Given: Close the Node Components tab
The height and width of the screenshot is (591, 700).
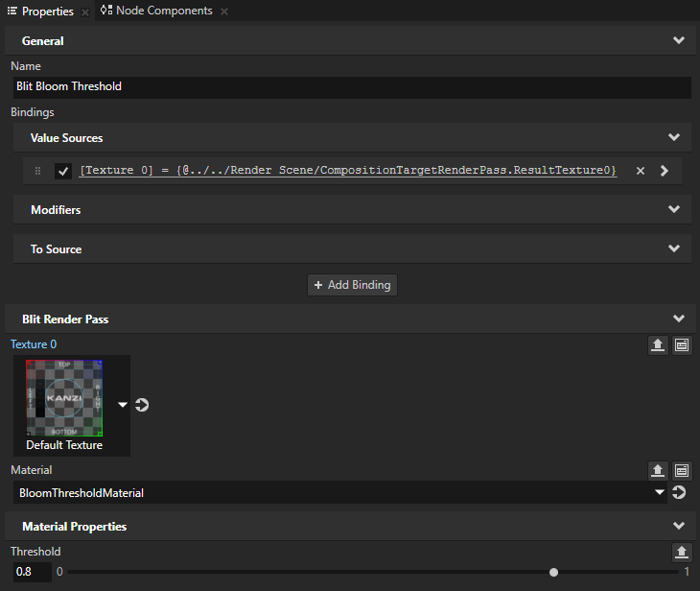Looking at the screenshot, I should [224, 12].
